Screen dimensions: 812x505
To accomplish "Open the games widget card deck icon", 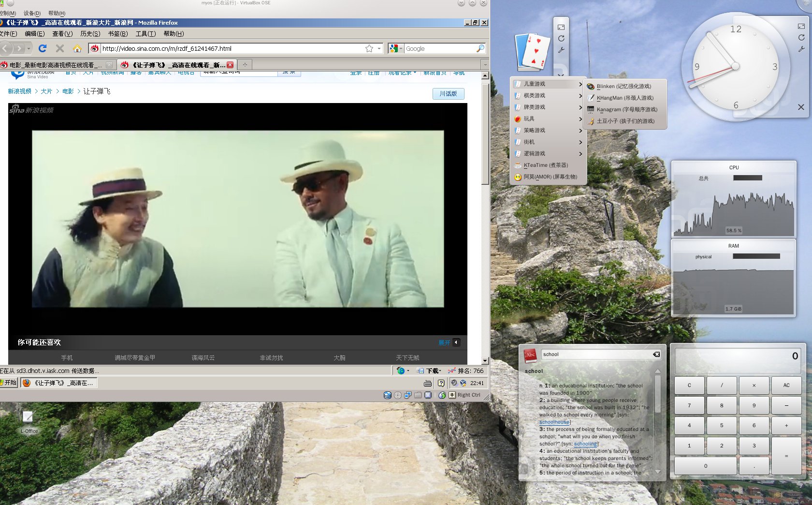I will point(533,52).
